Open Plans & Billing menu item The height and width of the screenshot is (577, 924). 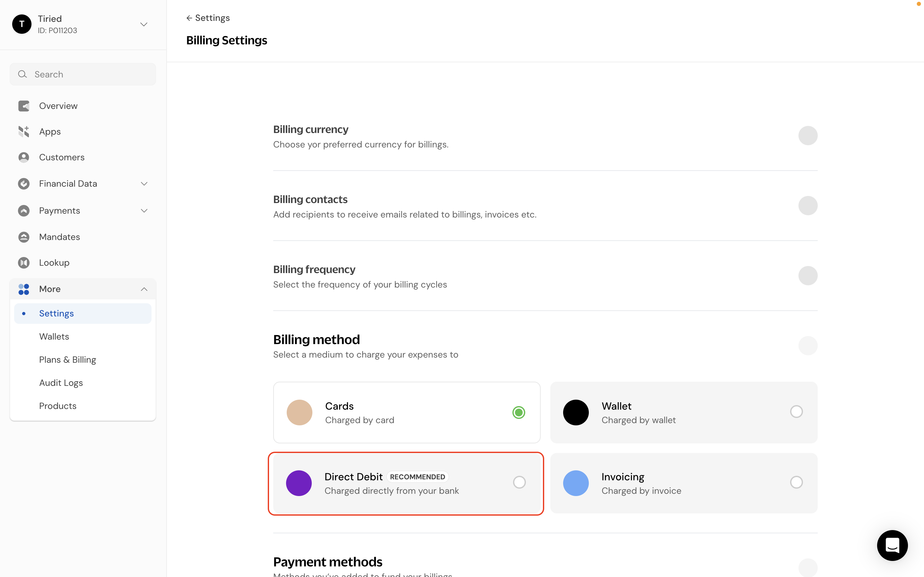67,360
